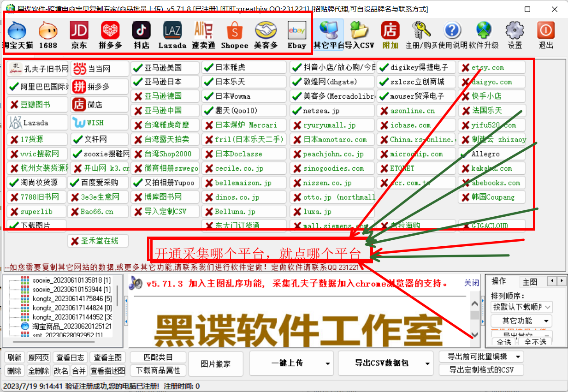Choose the 文轩网 platform button
The width and height of the screenshot is (568, 392).
pyautogui.click(x=99, y=139)
